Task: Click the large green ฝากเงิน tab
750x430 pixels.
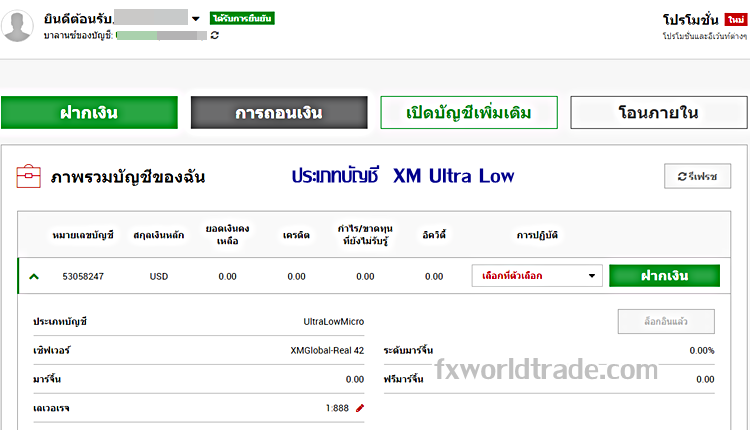Action: point(89,113)
